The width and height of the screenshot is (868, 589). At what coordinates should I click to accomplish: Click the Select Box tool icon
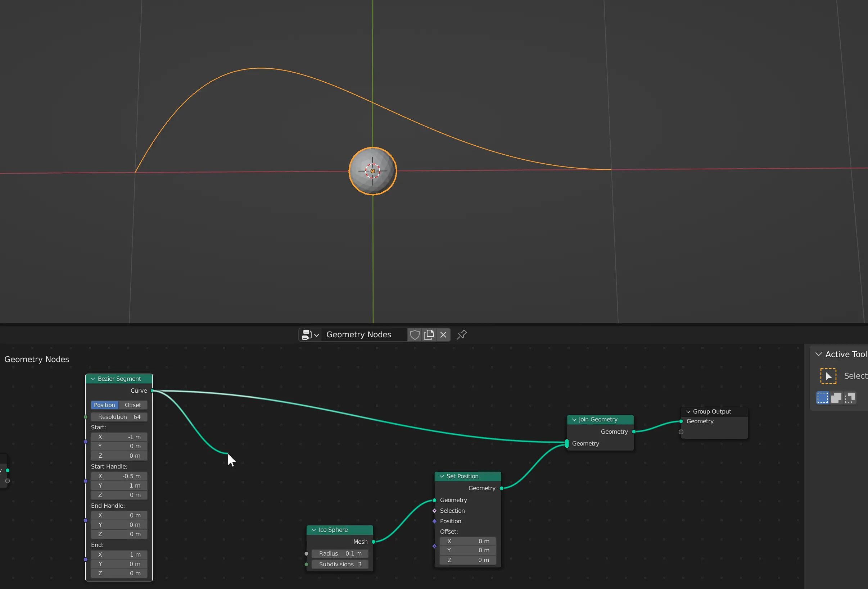(828, 376)
